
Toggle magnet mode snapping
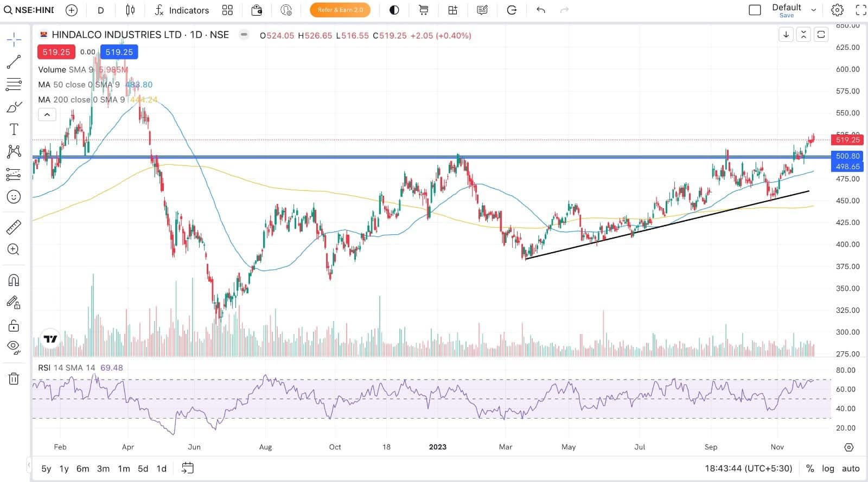(x=14, y=280)
